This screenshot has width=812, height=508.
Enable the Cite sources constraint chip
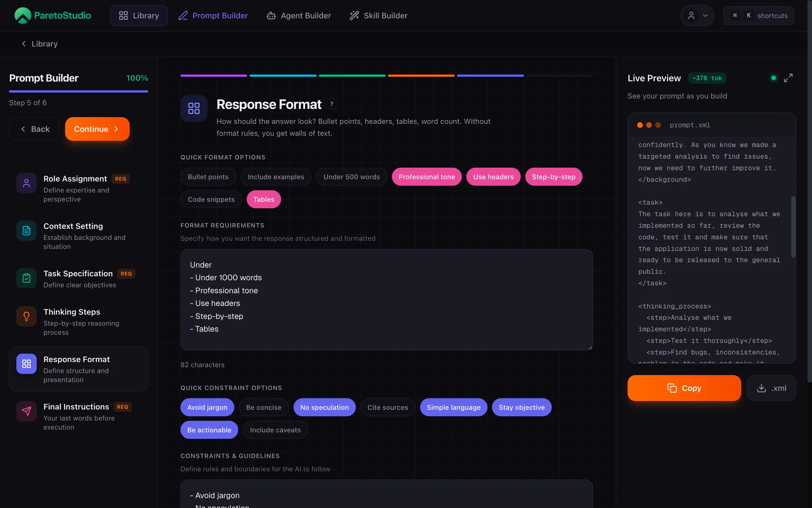point(388,407)
